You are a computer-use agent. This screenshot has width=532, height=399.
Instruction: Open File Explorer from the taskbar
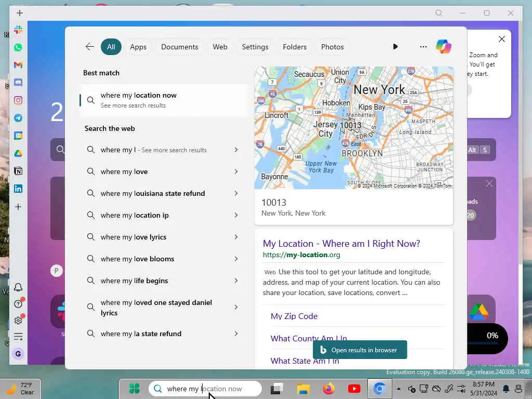click(303, 389)
